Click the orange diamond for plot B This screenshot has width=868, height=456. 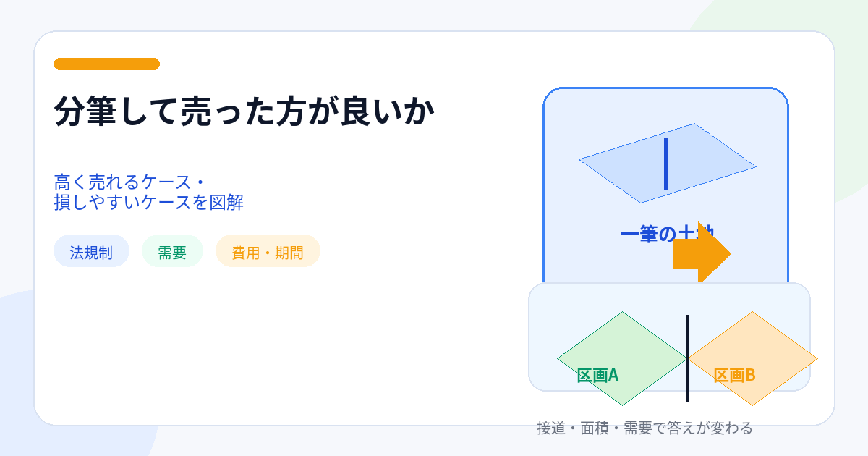752,340
